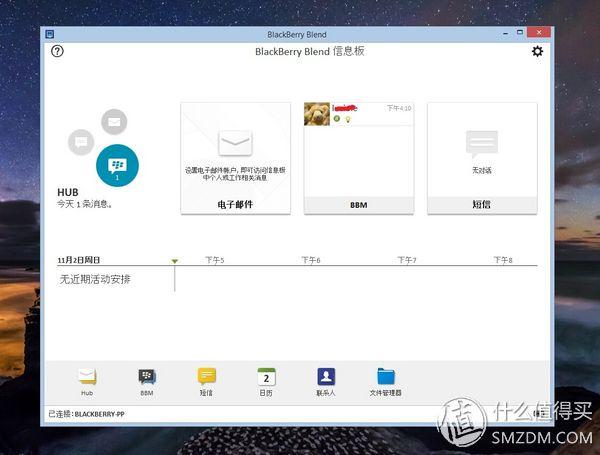
Task: Click the app icon in title bar
Action: tap(50, 34)
